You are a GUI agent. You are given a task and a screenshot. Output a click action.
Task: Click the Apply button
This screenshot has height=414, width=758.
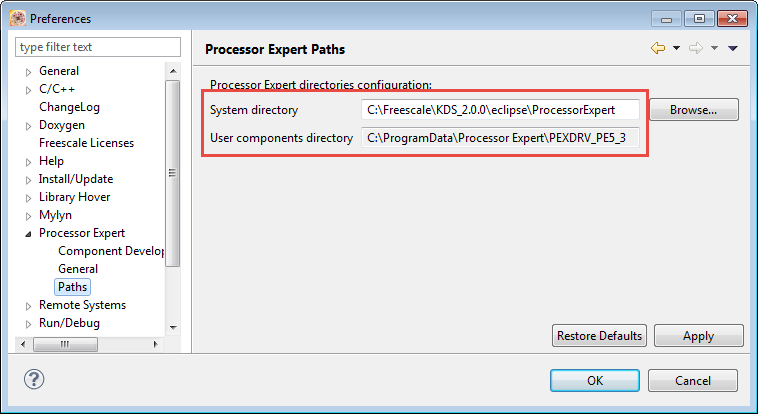click(x=698, y=336)
